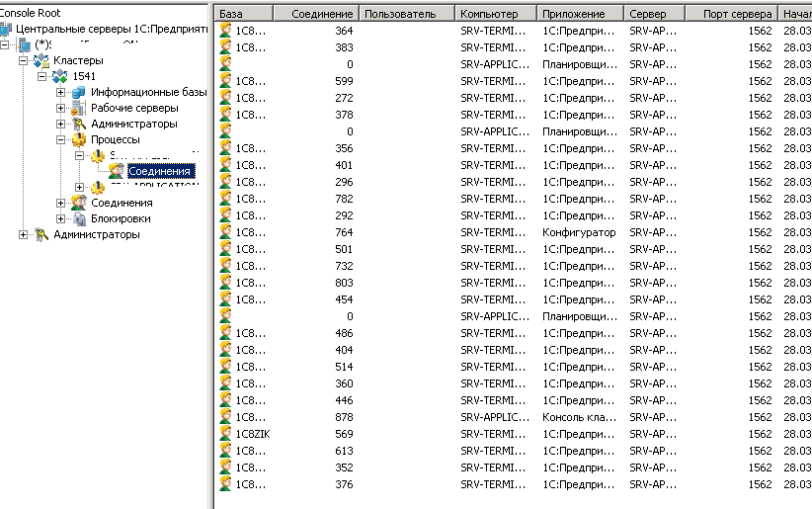Image resolution: width=812 pixels, height=509 pixels.
Task: Click connection number 732
Action: coord(344,266)
